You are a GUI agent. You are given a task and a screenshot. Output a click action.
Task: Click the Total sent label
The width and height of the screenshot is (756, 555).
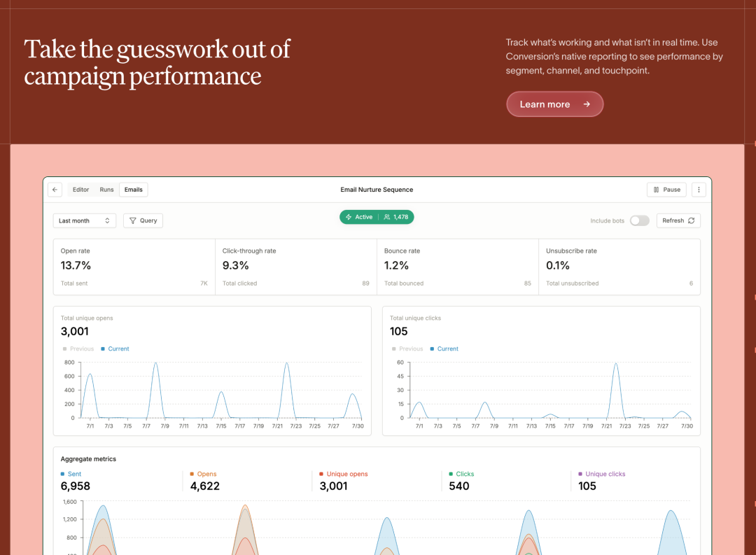point(74,283)
